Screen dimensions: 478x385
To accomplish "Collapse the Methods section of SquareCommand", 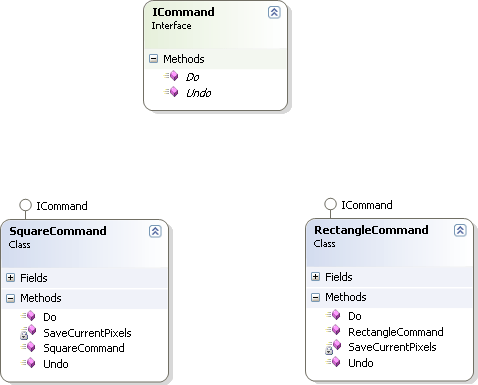I will pos(10,298).
